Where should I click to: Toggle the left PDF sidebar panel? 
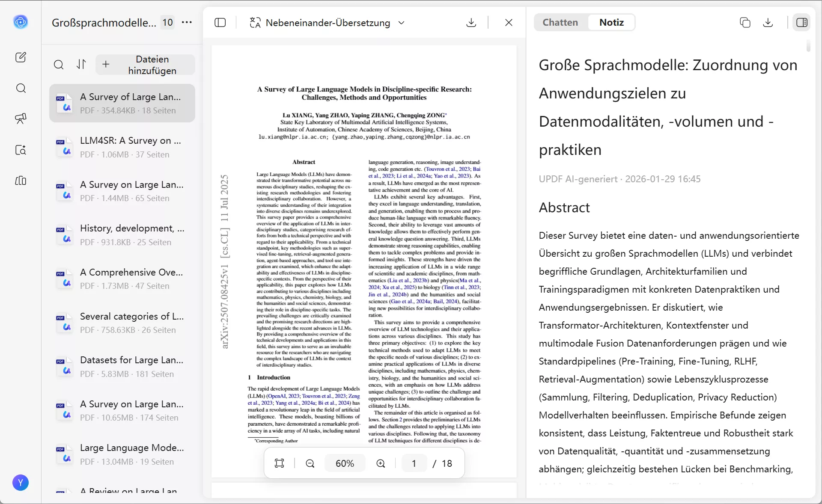220,23
